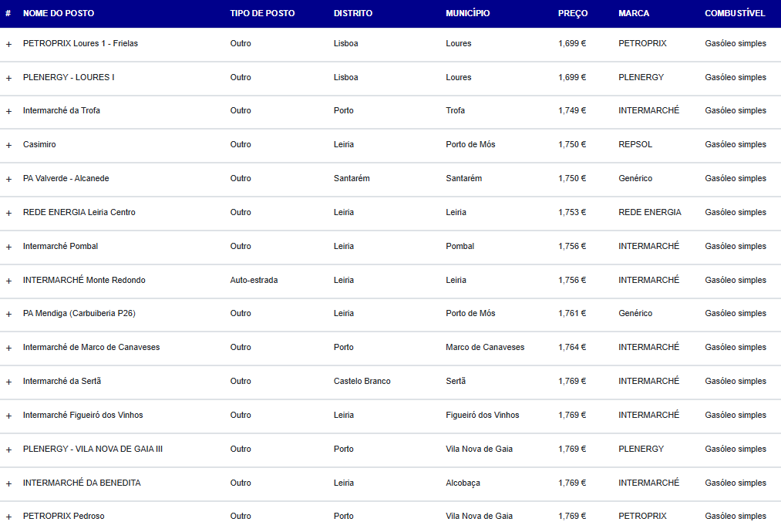Sort by MUNICÍPIO column header
This screenshot has width=781, height=532.
(468, 13)
